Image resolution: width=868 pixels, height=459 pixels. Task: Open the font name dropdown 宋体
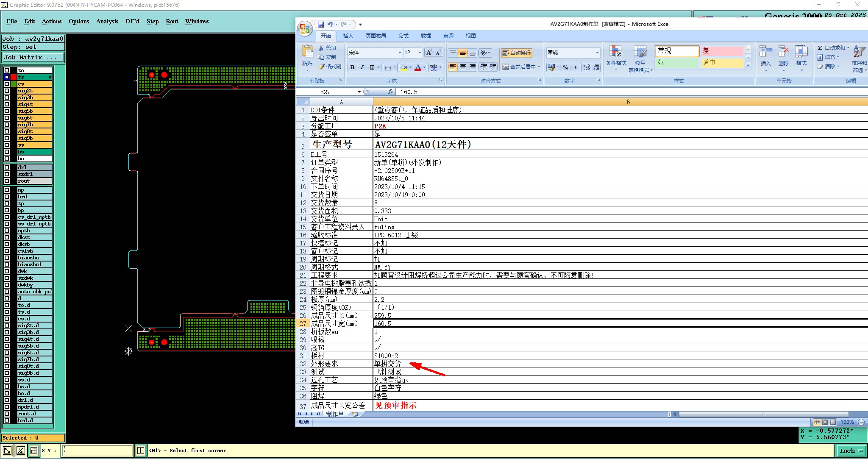tap(400, 53)
